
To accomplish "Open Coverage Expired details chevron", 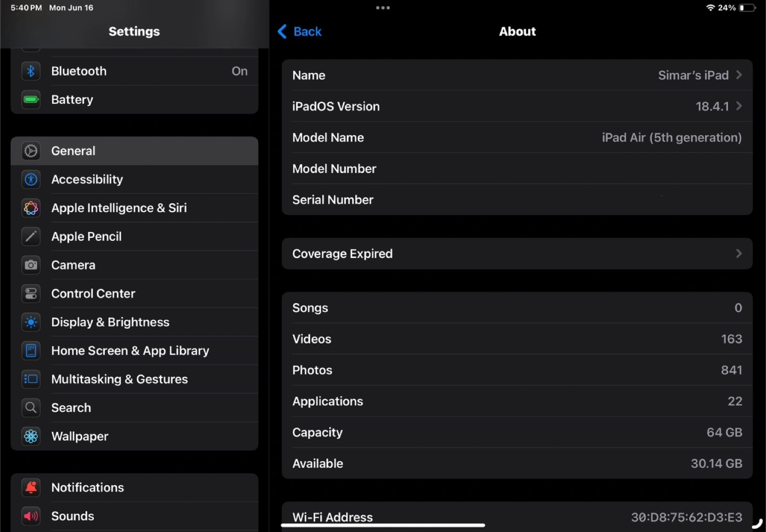I will [x=739, y=253].
